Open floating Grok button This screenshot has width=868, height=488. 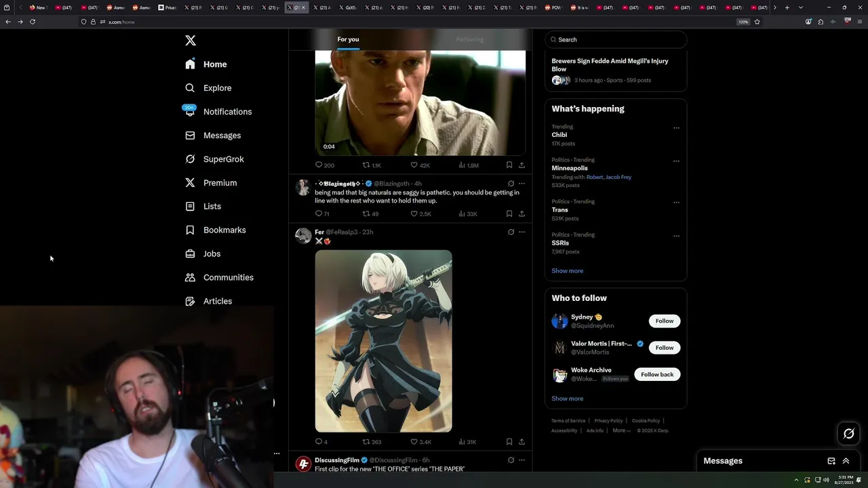(848, 434)
